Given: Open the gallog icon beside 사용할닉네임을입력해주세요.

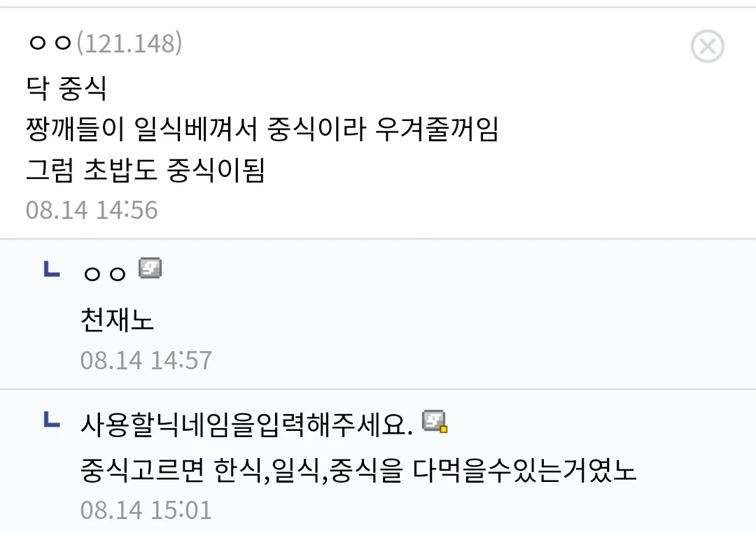Looking at the screenshot, I should (435, 422).
